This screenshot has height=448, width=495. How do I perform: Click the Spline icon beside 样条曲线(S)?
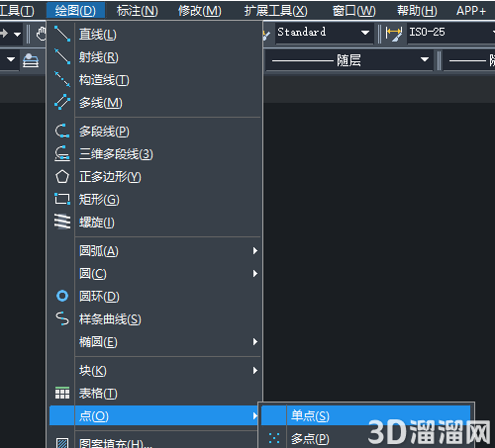tap(62, 318)
